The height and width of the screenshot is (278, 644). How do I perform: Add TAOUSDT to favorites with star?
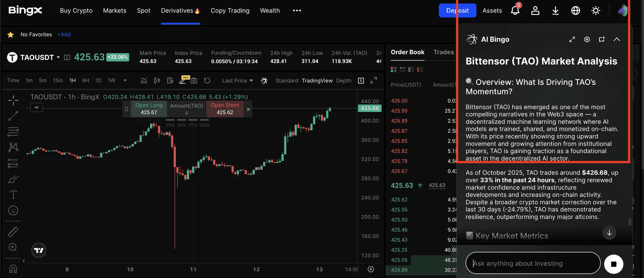(x=10, y=35)
